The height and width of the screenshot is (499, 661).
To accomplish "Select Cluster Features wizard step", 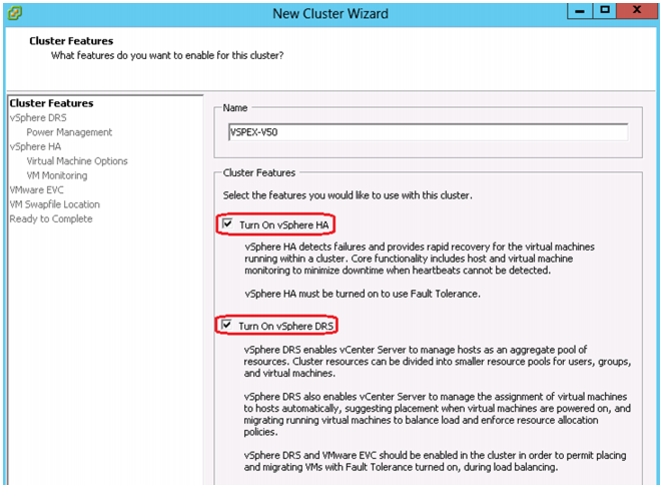I will click(x=51, y=103).
